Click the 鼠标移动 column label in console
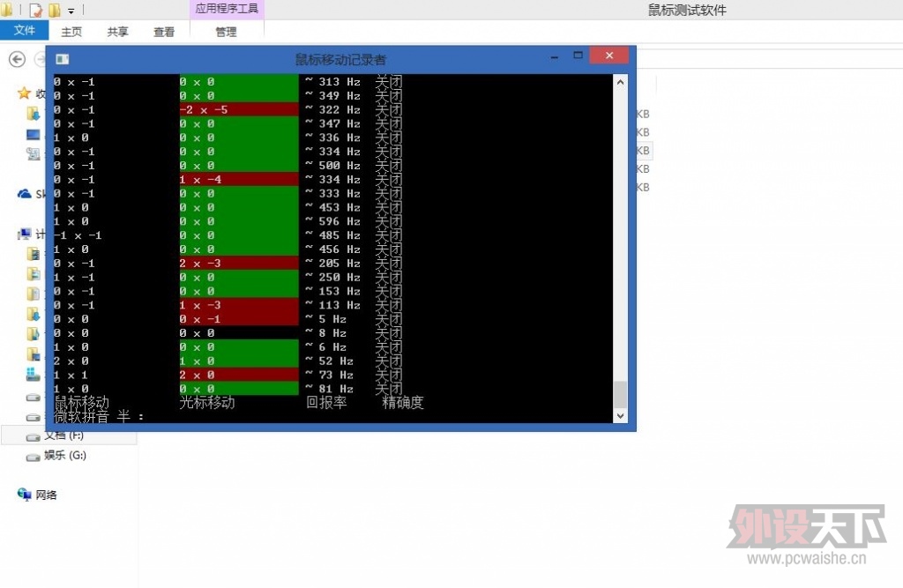 coord(81,402)
